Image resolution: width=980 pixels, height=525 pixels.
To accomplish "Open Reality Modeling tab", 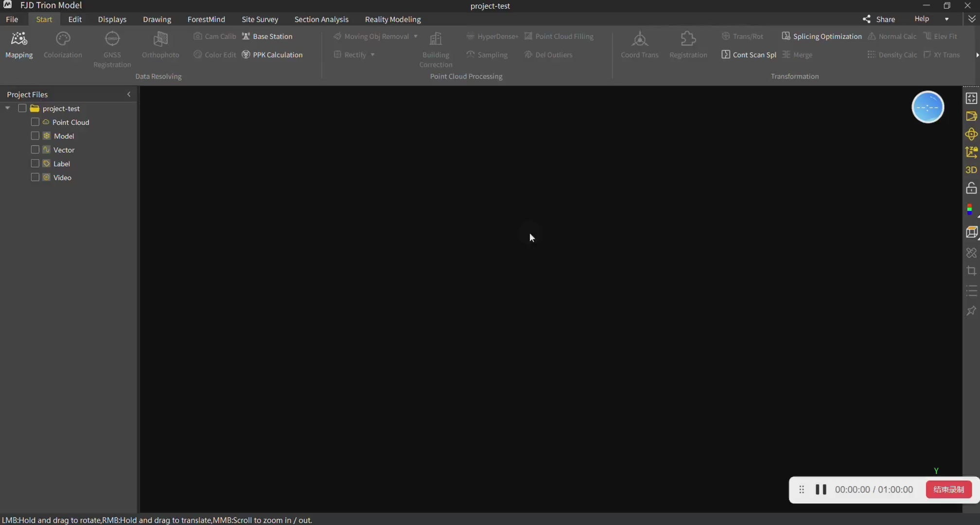I will tap(393, 19).
